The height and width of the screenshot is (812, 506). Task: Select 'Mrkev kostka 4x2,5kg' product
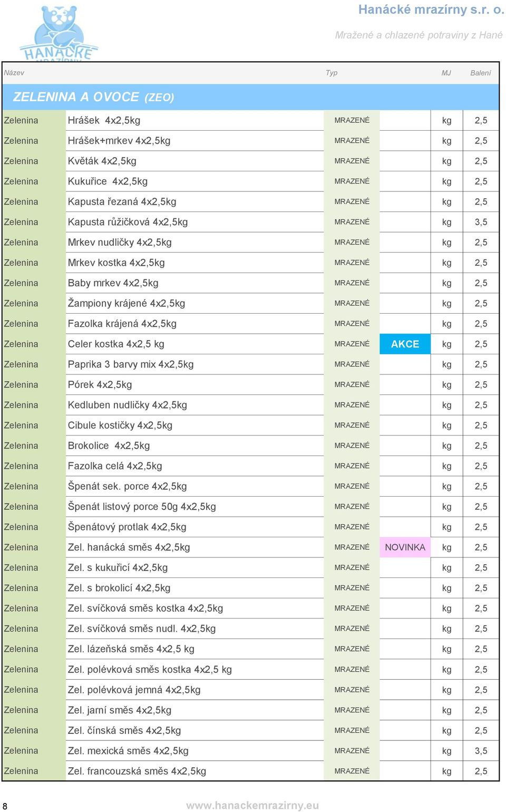(x=116, y=263)
